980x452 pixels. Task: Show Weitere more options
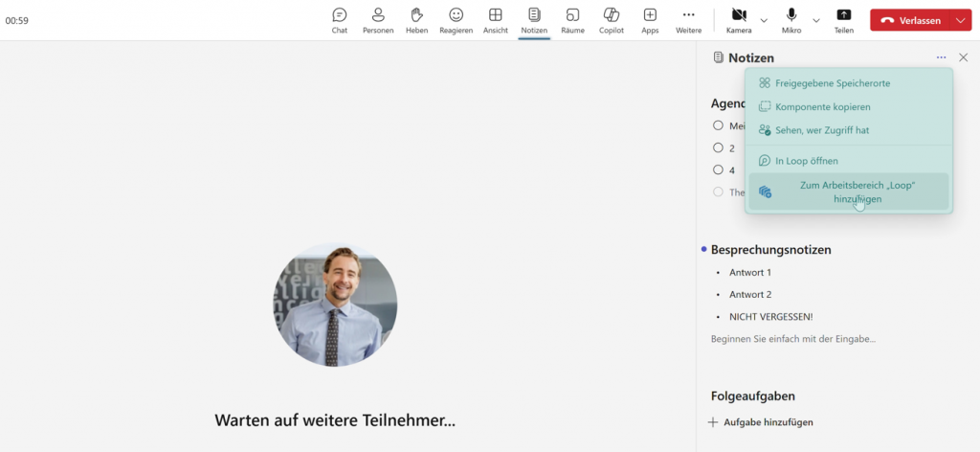click(688, 21)
